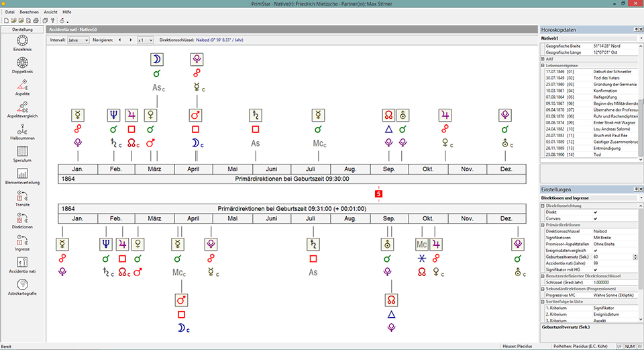Open the Berechnen menu
The width and height of the screenshot is (644, 350).
point(29,12)
